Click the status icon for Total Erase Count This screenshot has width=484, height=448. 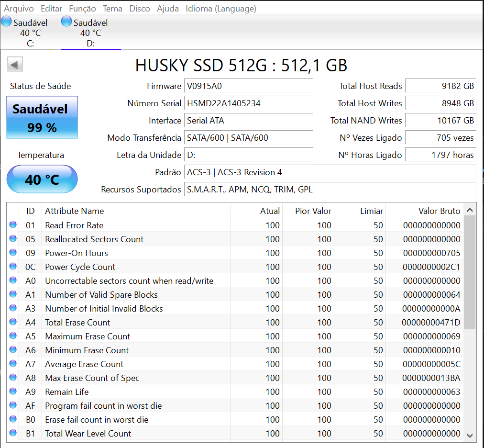pyautogui.click(x=13, y=322)
